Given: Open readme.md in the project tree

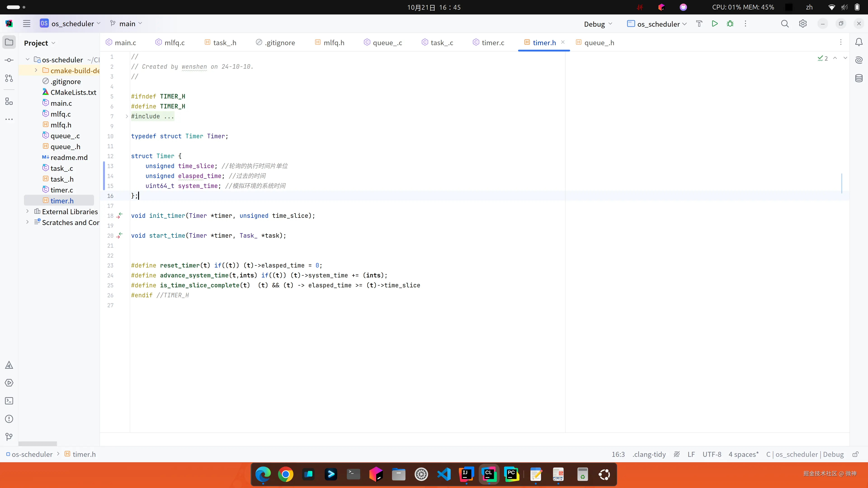Looking at the screenshot, I should (69, 157).
